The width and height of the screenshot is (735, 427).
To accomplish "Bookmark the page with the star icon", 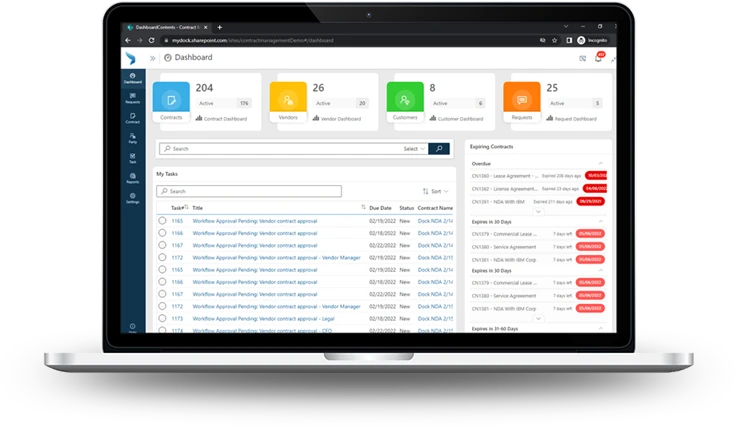I will (555, 40).
